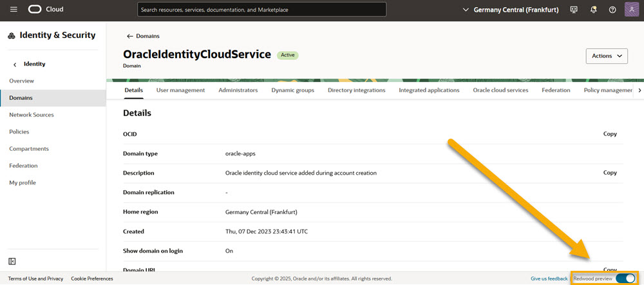Select Overview in the sidebar

click(53, 81)
